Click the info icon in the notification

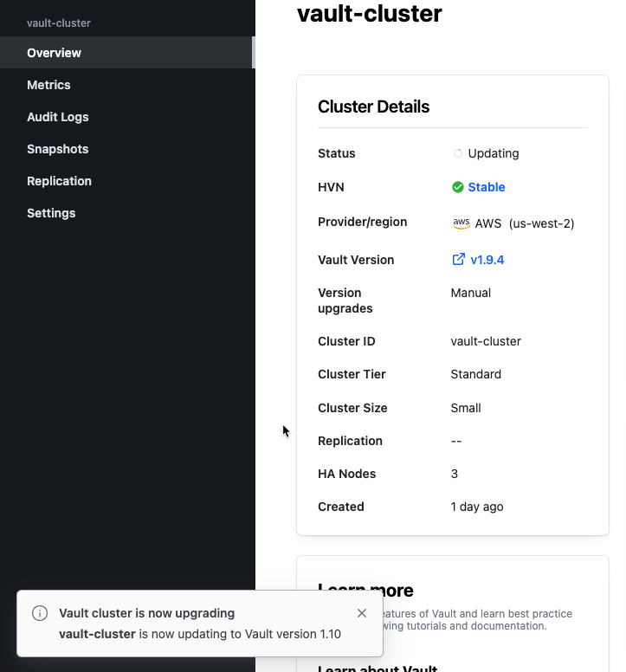pyautogui.click(x=40, y=613)
